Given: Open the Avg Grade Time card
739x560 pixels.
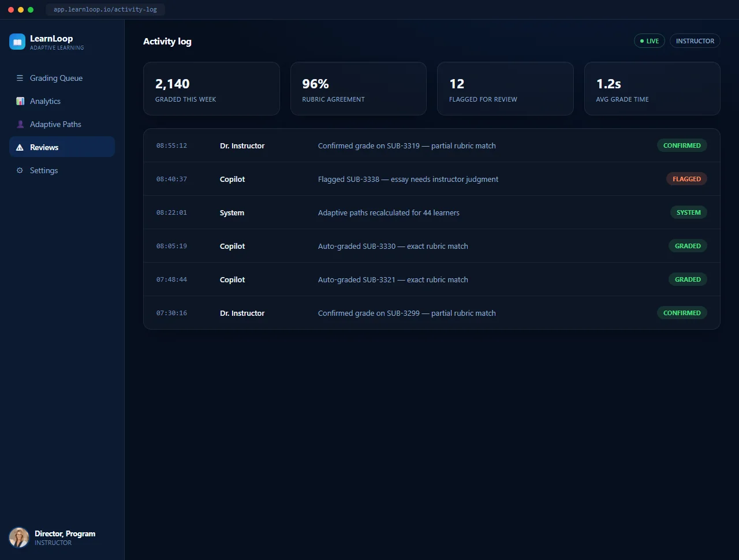Looking at the screenshot, I should 652,89.
